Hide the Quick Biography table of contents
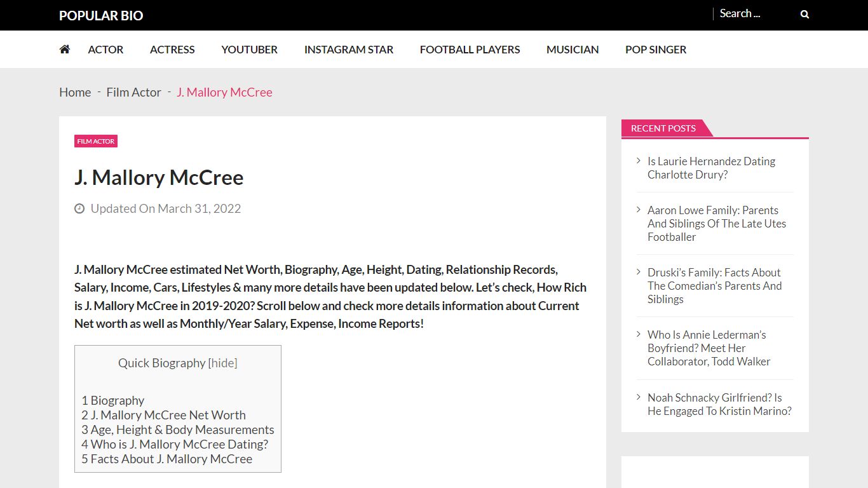 [222, 363]
